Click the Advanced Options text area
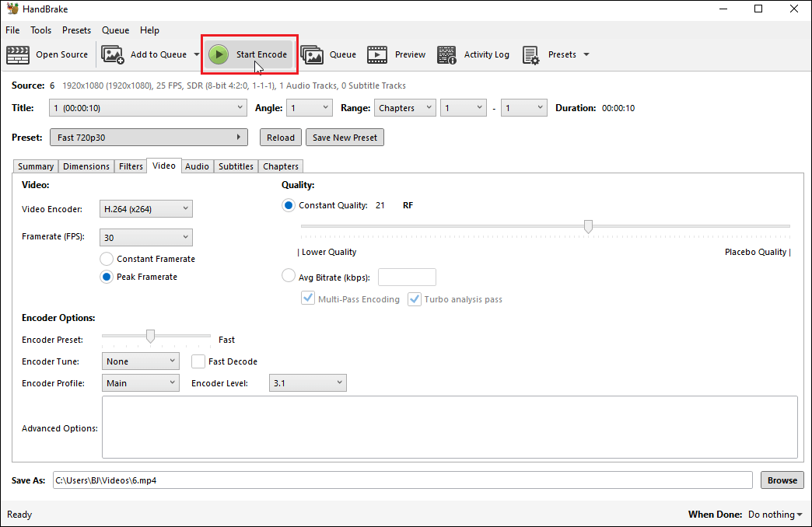The height and width of the screenshot is (527, 812). (450, 427)
